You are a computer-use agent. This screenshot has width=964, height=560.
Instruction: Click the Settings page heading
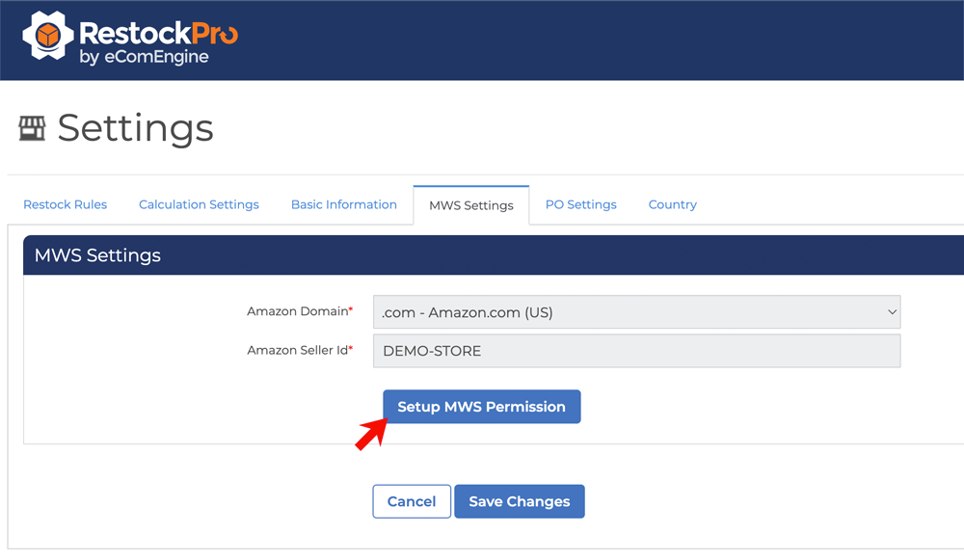pyautogui.click(x=135, y=127)
